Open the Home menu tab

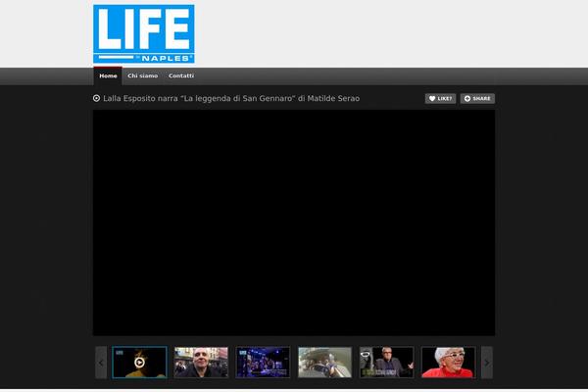[108, 76]
